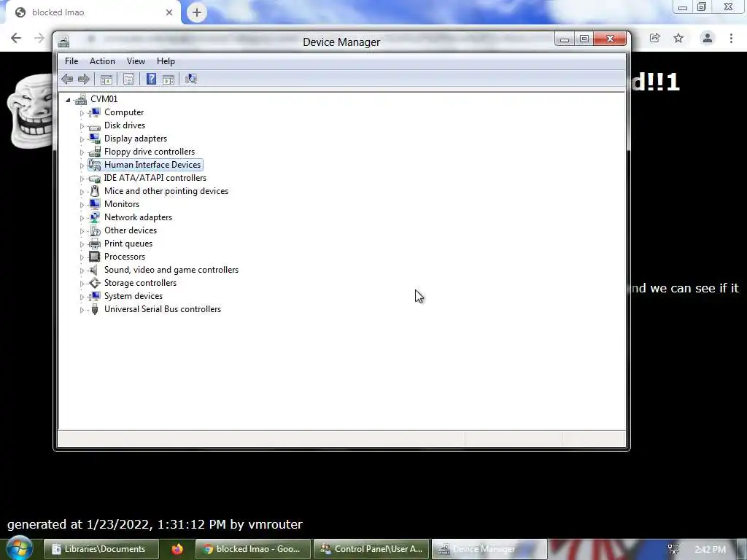Select the 'IDE ATA/ATAPI controllers' label

pos(155,178)
